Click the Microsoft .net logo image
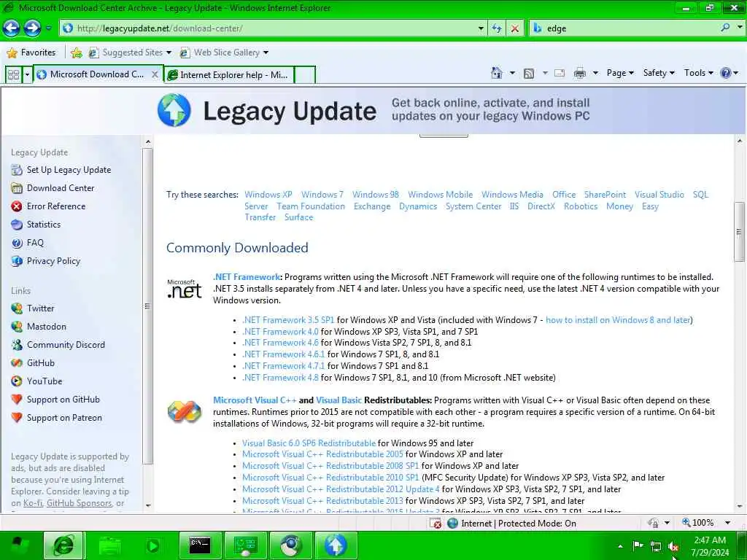 [x=185, y=289]
